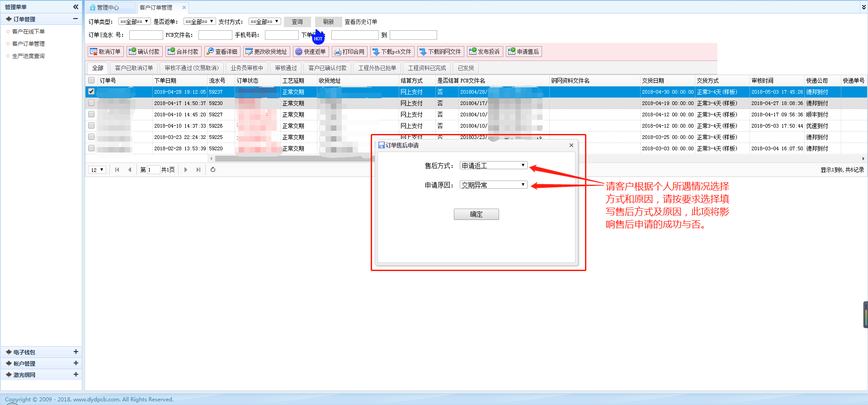868x405 pixels.
Task: Click the page number input in the pager
Action: 153,170
